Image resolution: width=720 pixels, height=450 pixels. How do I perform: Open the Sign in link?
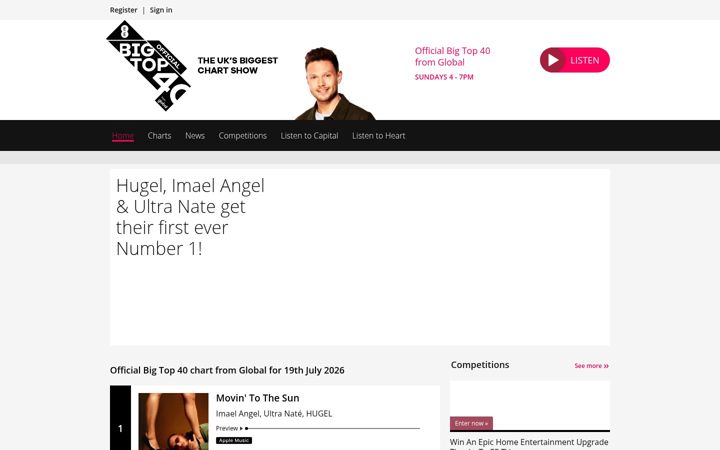click(x=161, y=10)
